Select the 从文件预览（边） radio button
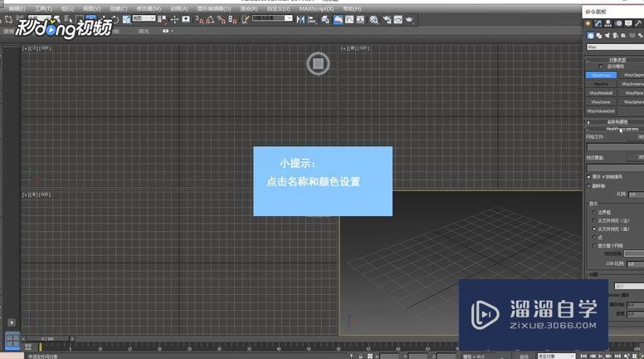 click(594, 220)
